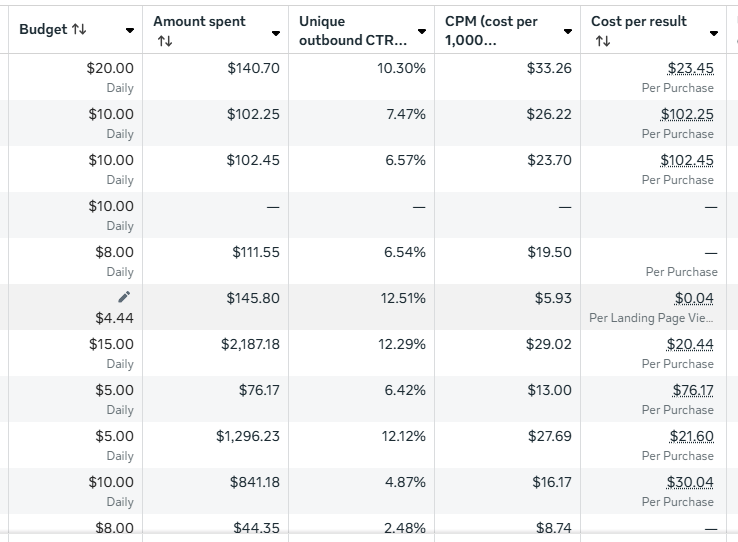The width and height of the screenshot is (738, 542).
Task: Click the $4.44 budget value
Action: click(x=114, y=318)
